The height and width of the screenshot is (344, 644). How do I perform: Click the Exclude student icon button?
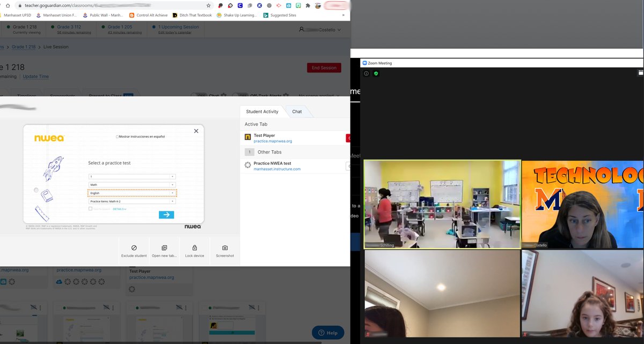point(134,251)
